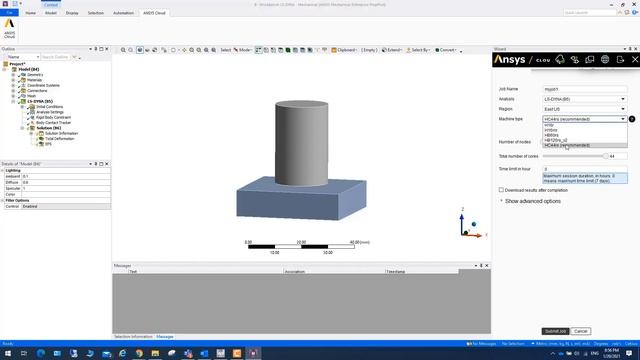Choose HB120rs_v2 in machine type list
This screenshot has height=360, width=640.
tap(585, 140)
